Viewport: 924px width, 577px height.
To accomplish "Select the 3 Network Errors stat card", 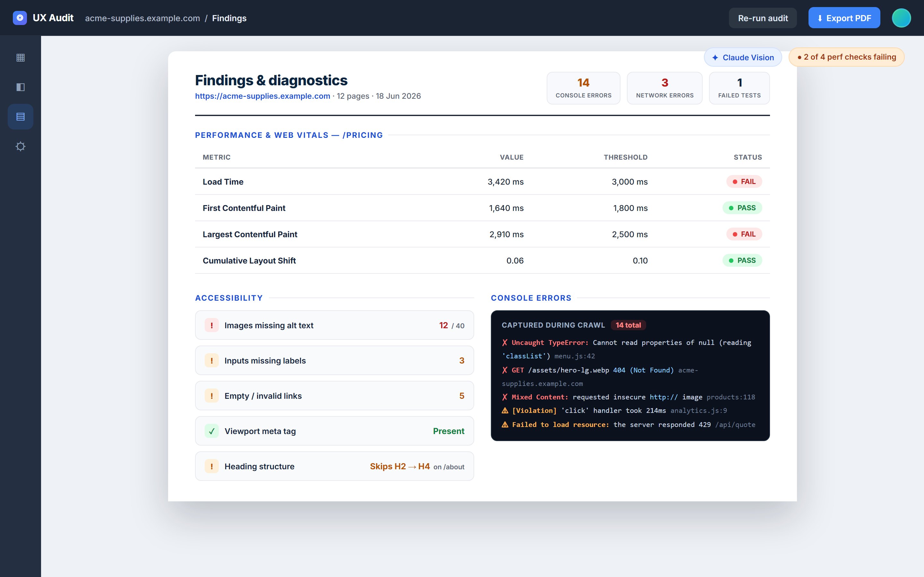I will pos(664,88).
